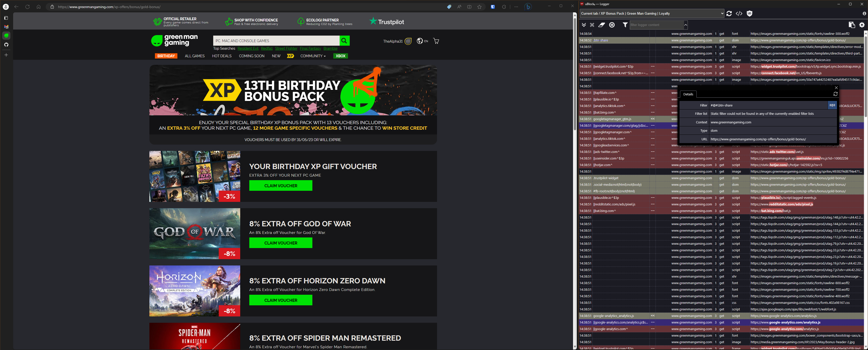
Task: Click the page-copy icon near the settings gear
Action: coord(852,24)
